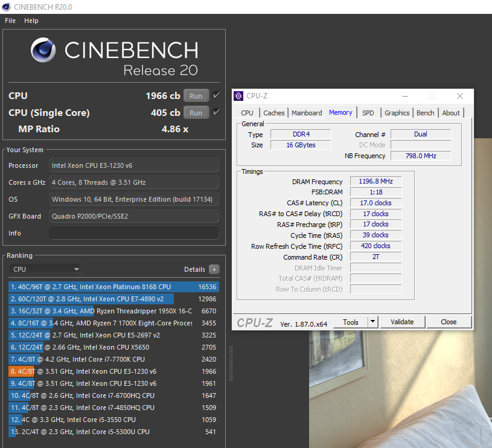The height and width of the screenshot is (448, 492).
Task: Select the Memory tab
Action: pos(340,112)
